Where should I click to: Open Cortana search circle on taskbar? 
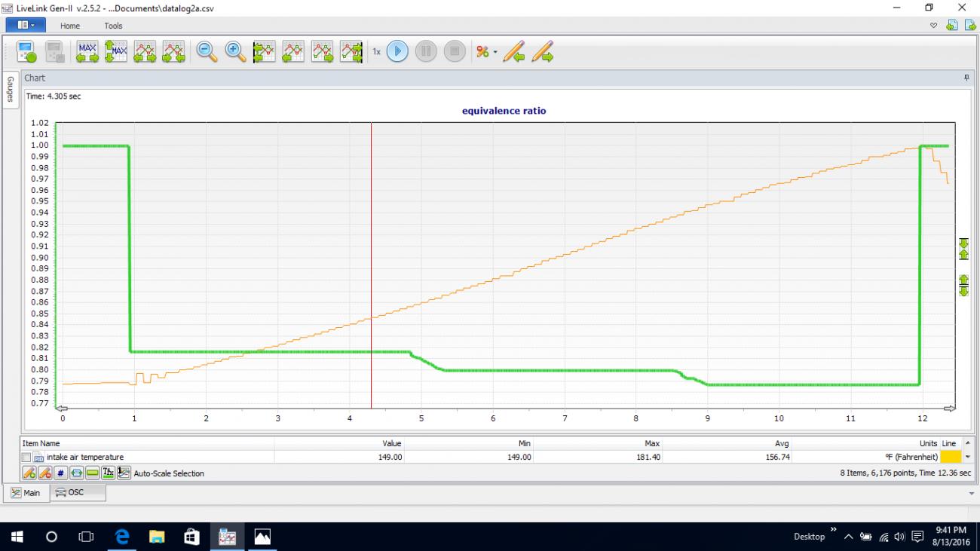point(52,537)
